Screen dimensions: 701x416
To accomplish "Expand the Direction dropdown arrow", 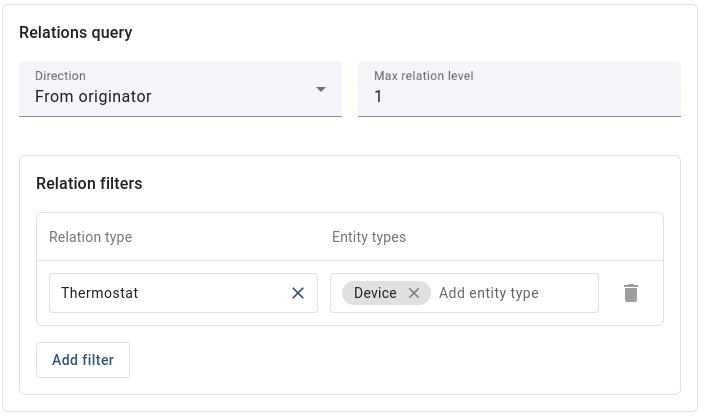I will click(x=321, y=89).
